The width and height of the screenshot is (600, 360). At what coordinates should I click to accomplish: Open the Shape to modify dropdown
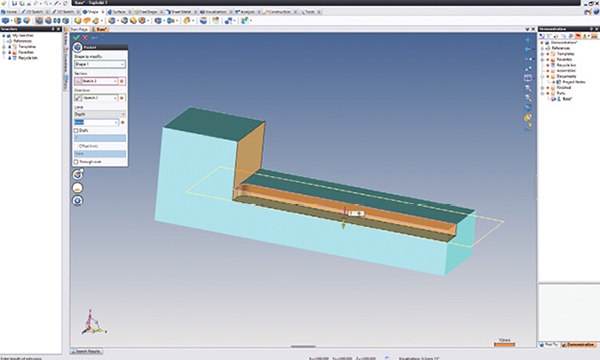point(122,64)
